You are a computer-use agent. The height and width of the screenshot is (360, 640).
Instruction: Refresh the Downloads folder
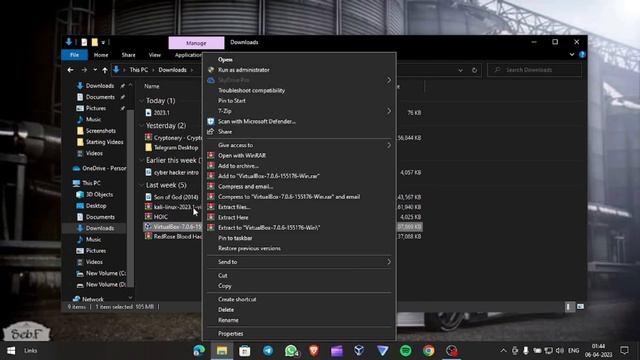[x=474, y=70]
